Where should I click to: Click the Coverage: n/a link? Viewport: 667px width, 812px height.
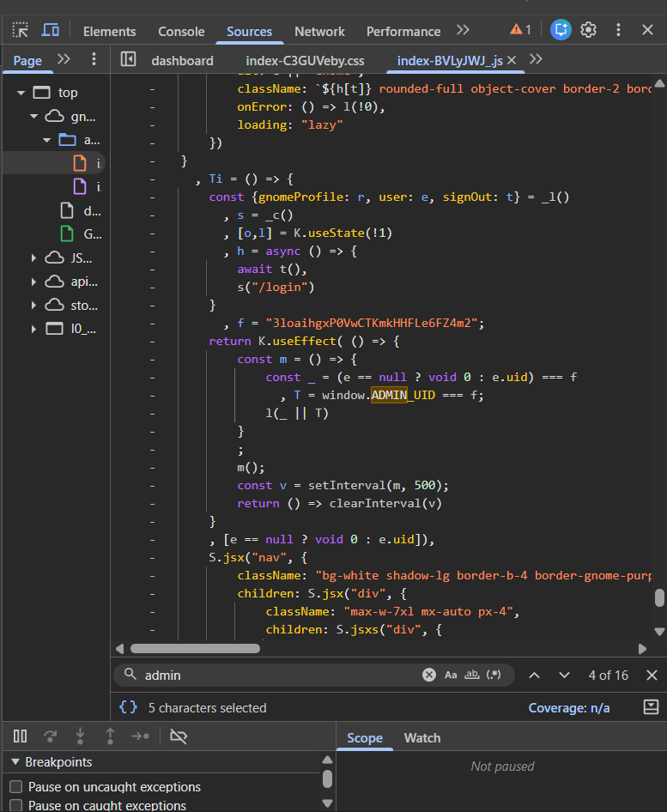(568, 708)
